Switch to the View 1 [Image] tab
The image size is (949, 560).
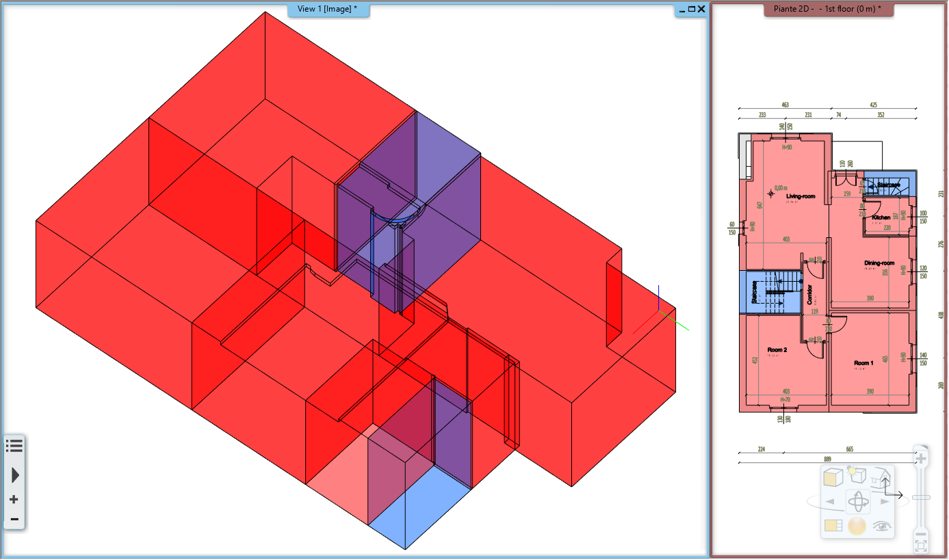(x=328, y=9)
